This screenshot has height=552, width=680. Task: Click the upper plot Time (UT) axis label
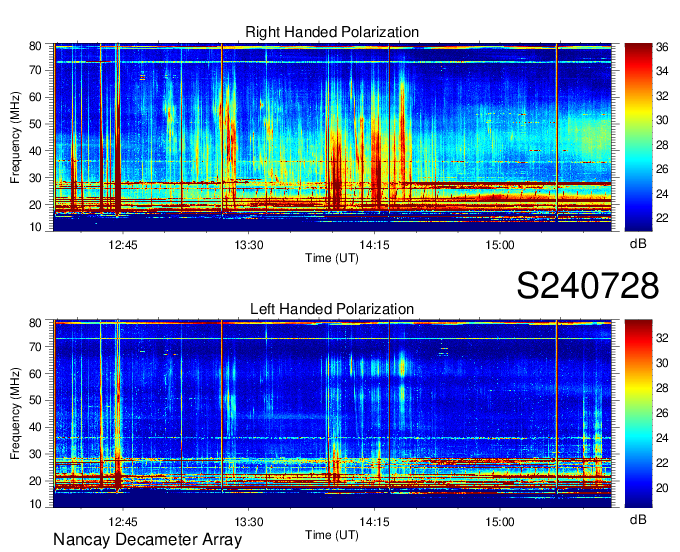[x=332, y=258]
